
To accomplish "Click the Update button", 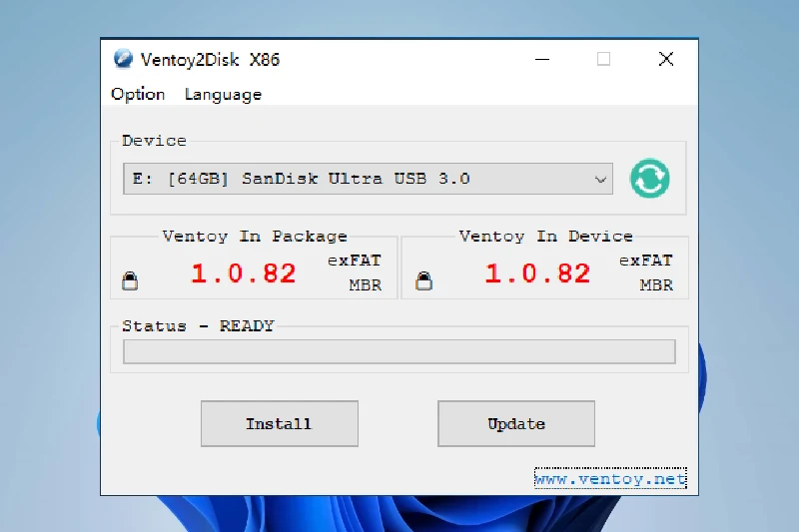I will coord(516,423).
